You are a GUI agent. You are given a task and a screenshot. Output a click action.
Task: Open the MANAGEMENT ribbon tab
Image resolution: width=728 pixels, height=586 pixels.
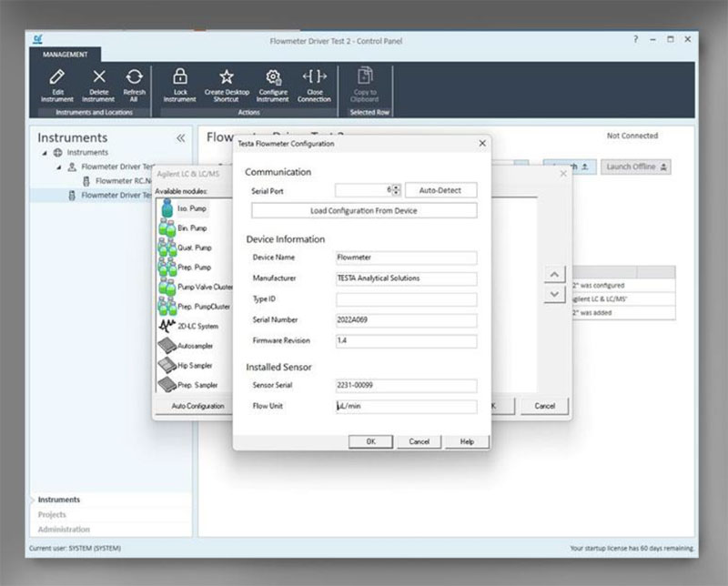[x=65, y=55]
